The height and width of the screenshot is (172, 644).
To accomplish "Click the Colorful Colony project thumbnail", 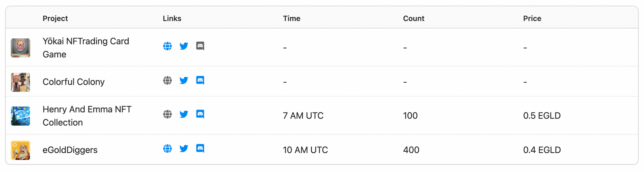I will pos(21,82).
